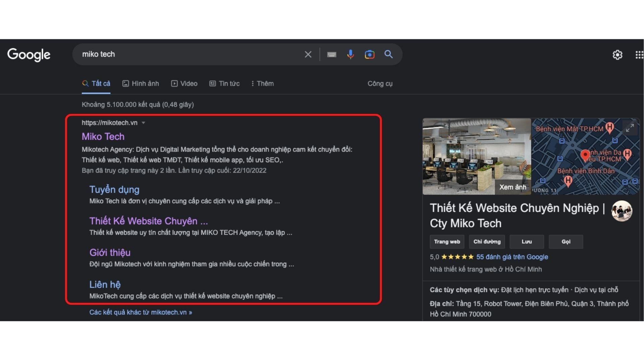Open the 'Liên hệ' sitelink
644x362 pixels.
105,284
